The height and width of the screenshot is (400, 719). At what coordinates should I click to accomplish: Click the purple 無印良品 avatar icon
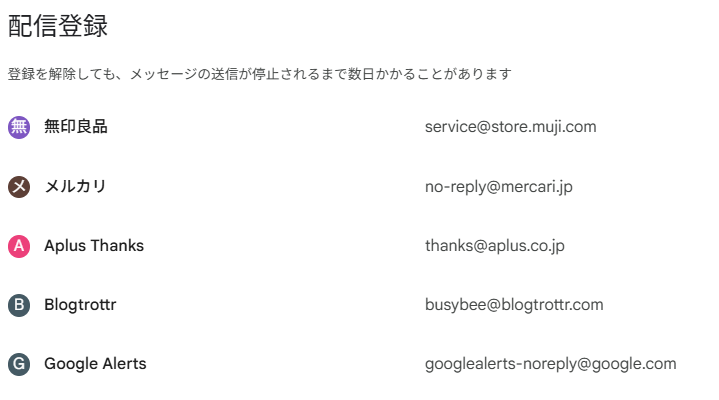(x=19, y=127)
